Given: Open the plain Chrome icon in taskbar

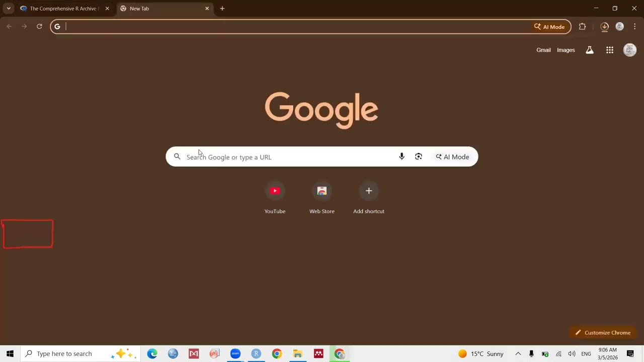Looking at the screenshot, I should [277, 354].
